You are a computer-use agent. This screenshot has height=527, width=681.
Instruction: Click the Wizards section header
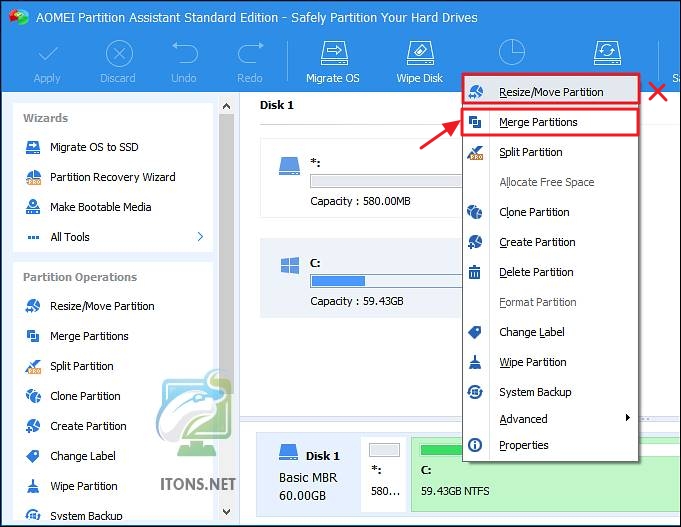click(46, 118)
